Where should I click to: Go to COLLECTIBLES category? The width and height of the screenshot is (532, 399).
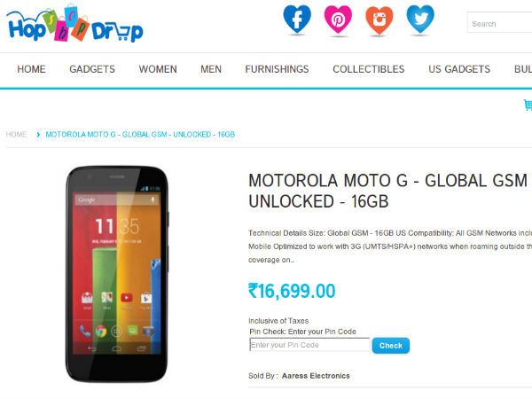(369, 69)
